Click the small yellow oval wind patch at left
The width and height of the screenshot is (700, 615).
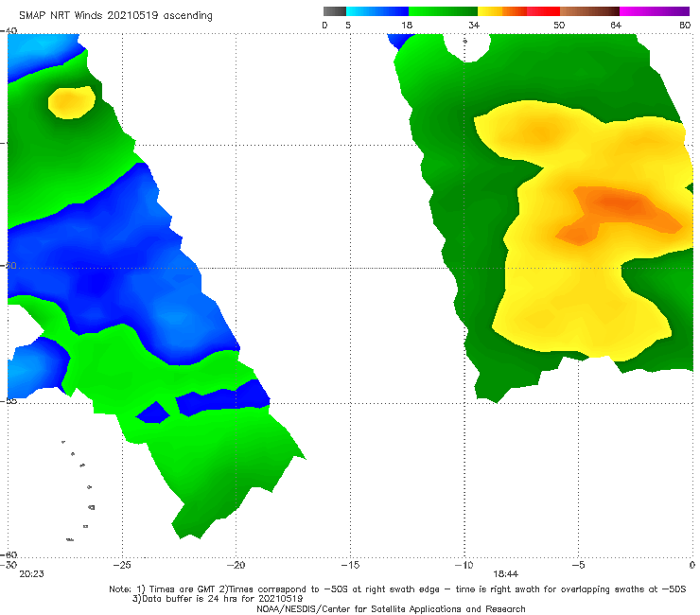pyautogui.click(x=72, y=103)
